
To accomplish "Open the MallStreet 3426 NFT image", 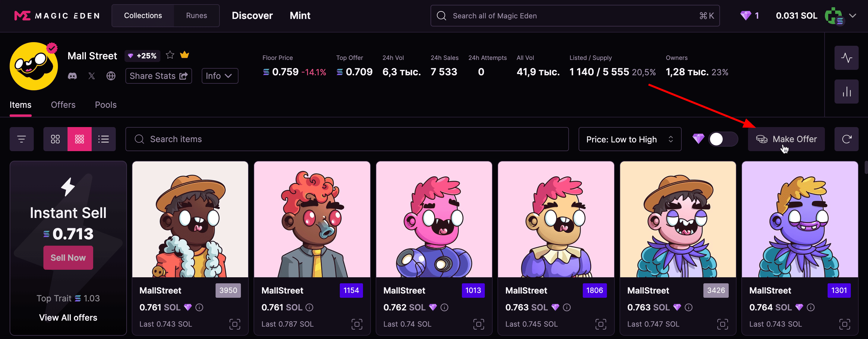I will (x=678, y=219).
